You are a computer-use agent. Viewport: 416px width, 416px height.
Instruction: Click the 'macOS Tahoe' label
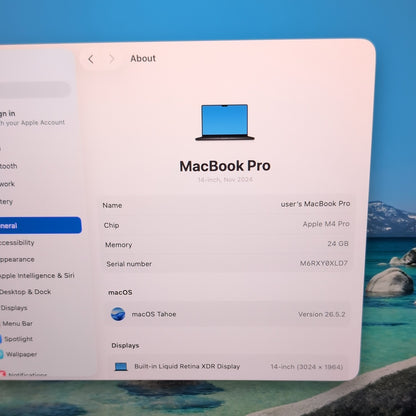click(x=154, y=314)
